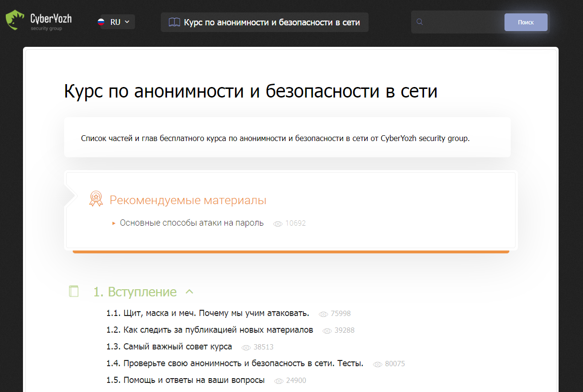Image resolution: width=583 pixels, height=392 pixels.
Task: Click the 1. Вступление section heading
Action: 135,292
